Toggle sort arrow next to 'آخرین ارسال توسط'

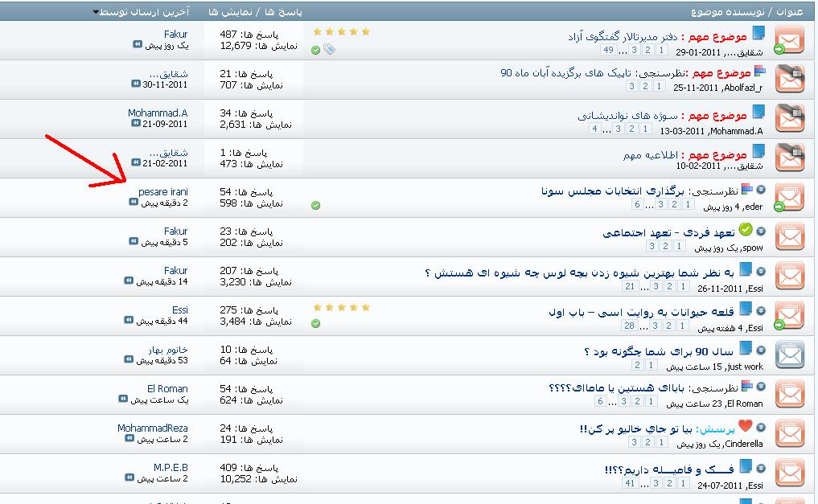tap(96, 12)
